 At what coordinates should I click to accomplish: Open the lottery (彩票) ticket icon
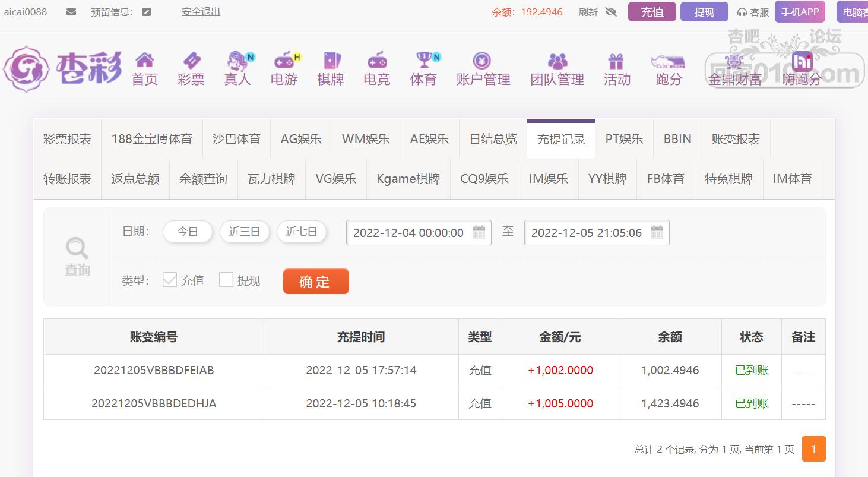coord(191,61)
